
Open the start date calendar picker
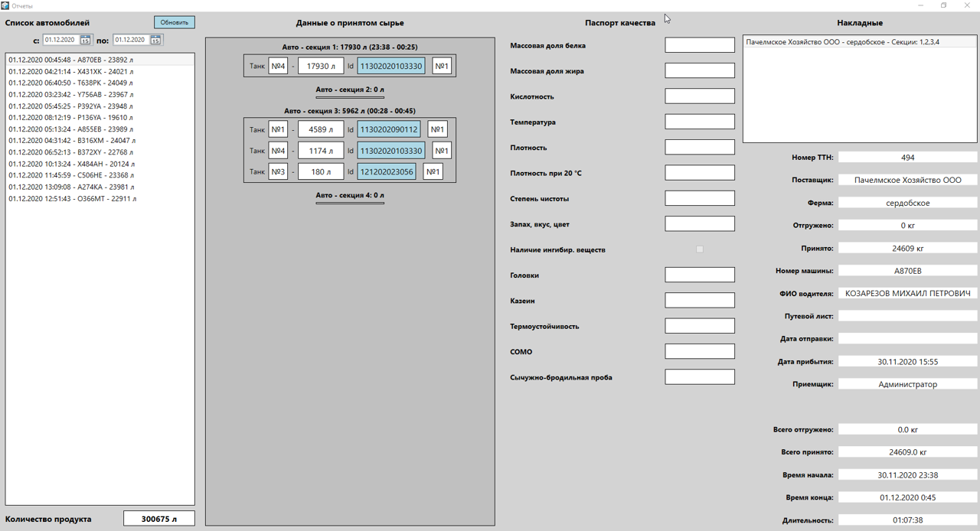(x=85, y=40)
